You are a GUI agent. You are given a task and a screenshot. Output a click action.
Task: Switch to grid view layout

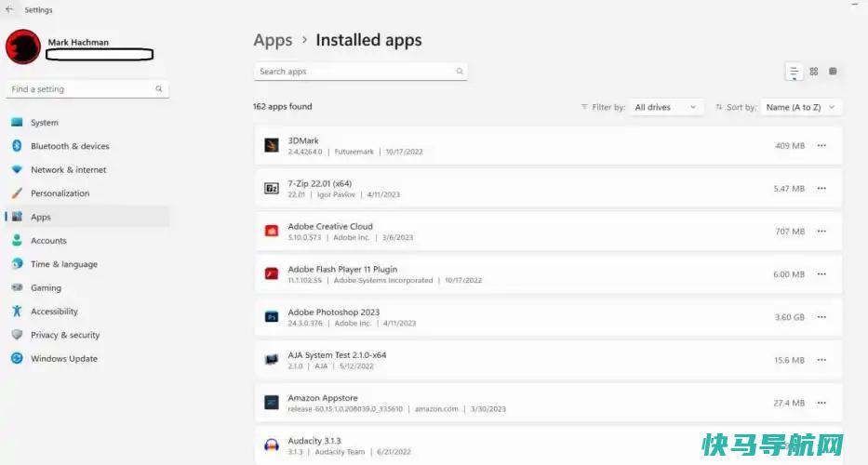(x=814, y=72)
